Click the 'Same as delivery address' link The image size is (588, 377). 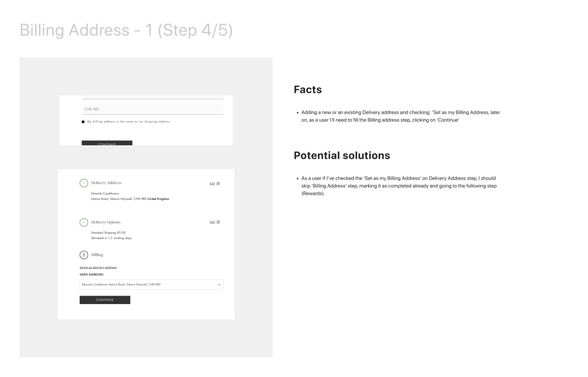(x=98, y=267)
